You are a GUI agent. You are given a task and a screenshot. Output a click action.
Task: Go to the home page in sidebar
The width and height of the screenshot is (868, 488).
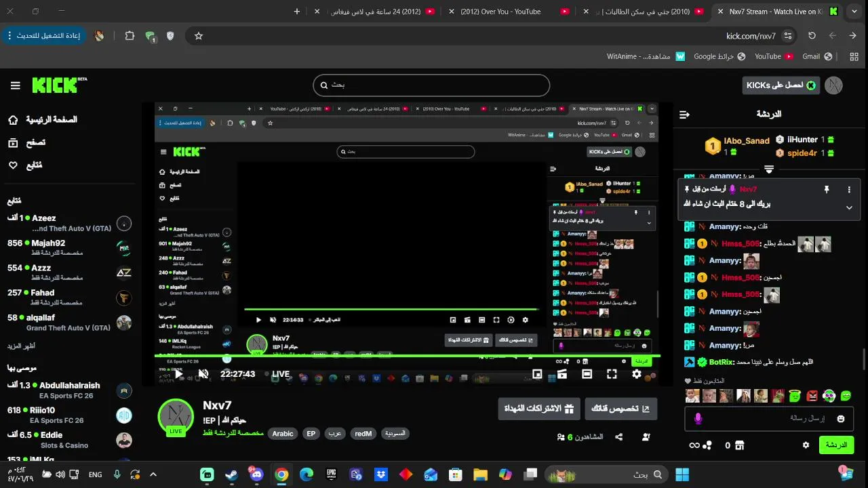42,119
